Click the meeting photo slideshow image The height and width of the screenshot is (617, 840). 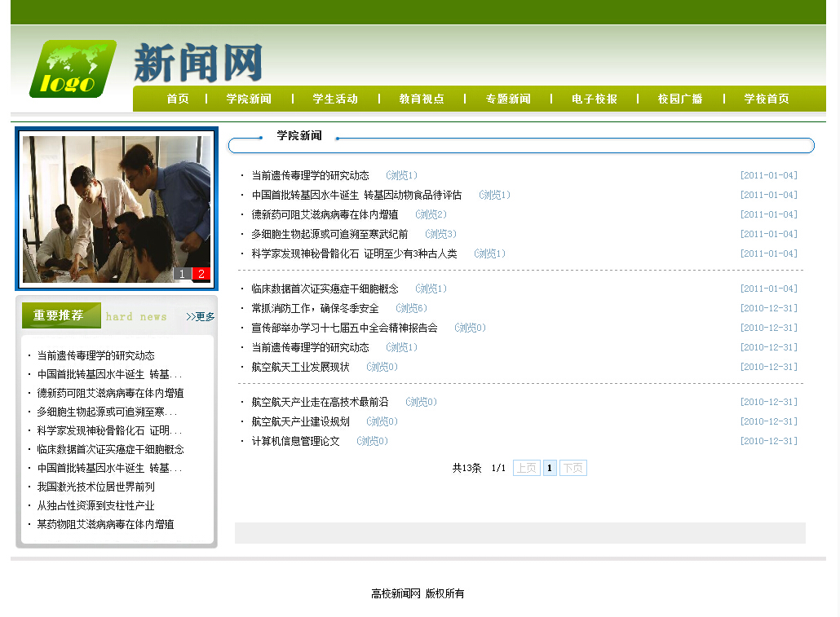[x=117, y=209]
